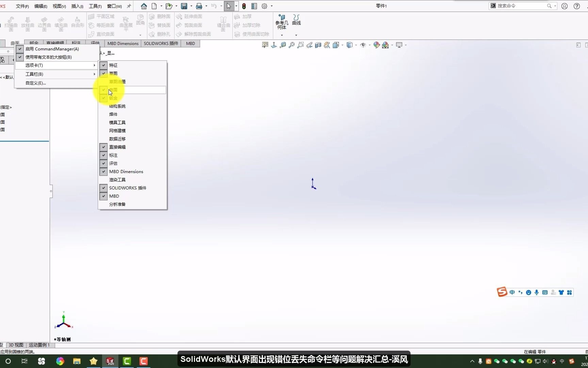588x368 pixels.
Task: Click the Section View icon in the view toolbar
Action: (x=318, y=45)
